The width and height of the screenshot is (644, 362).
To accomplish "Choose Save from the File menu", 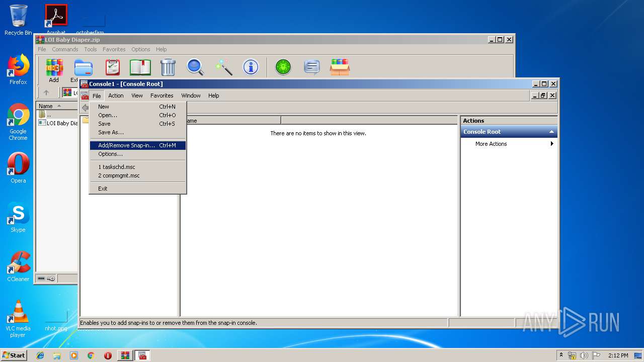I will click(138, 124).
